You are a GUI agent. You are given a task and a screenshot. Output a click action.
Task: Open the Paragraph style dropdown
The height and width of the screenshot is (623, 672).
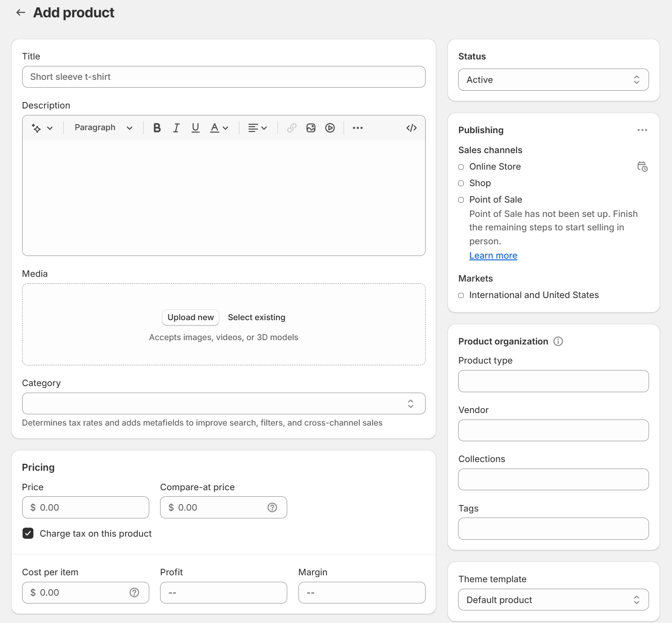[x=103, y=128]
